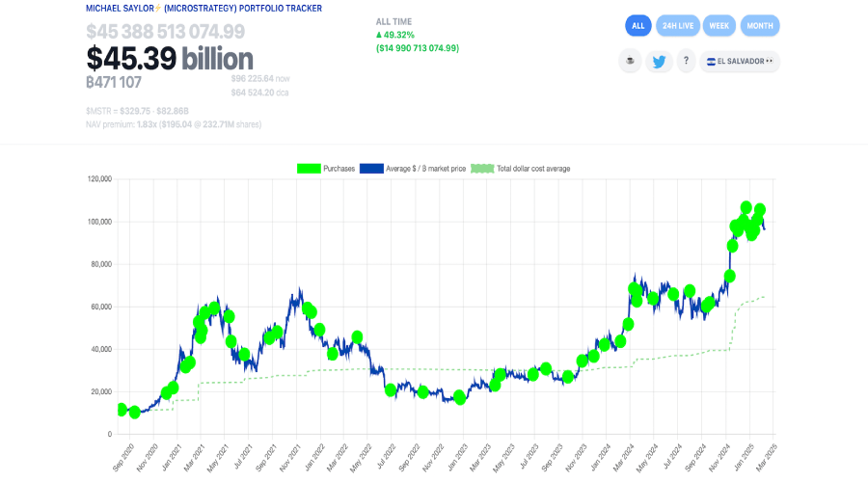Switch to the WEEK tab

coord(719,25)
